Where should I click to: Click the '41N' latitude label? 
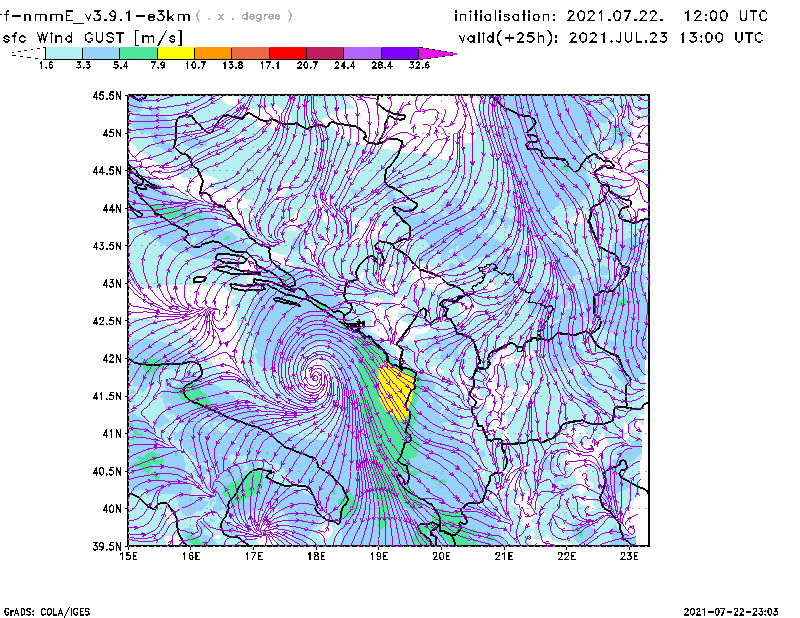112,434
